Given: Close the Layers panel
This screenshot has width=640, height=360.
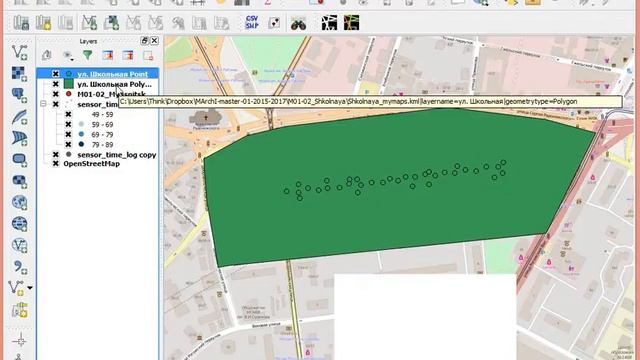Looking at the screenshot, I should click(154, 40).
